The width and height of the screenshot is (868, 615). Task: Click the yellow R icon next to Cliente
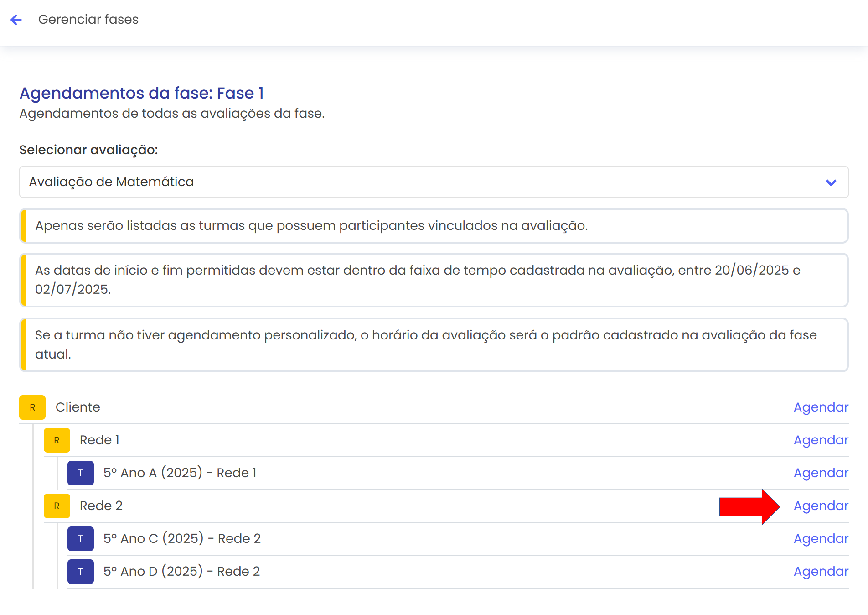[32, 407]
